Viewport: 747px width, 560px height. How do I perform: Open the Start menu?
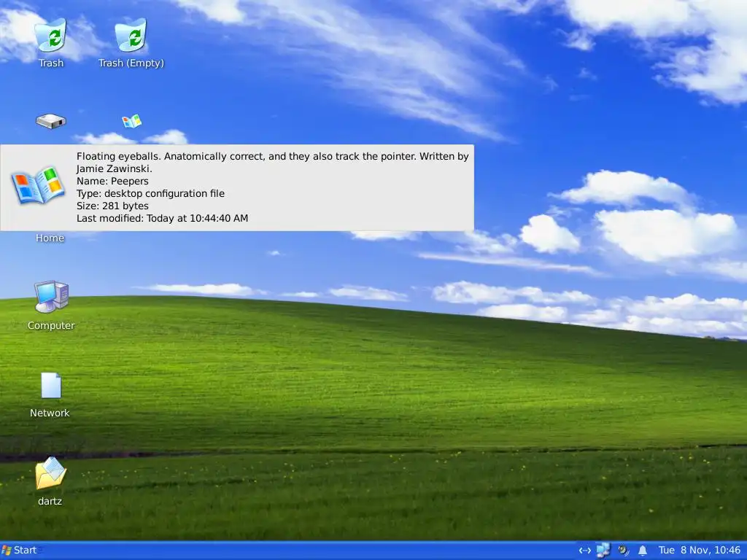pyautogui.click(x=20, y=551)
